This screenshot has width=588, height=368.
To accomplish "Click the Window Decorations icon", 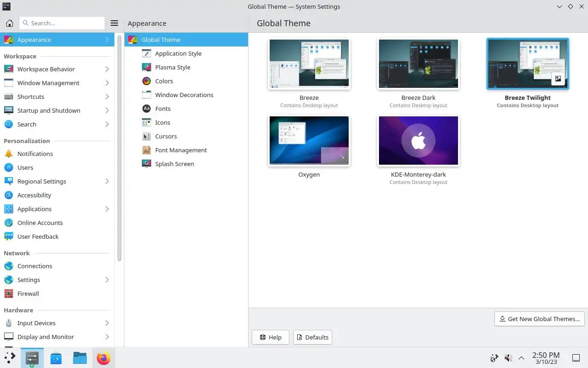I will pos(147,95).
